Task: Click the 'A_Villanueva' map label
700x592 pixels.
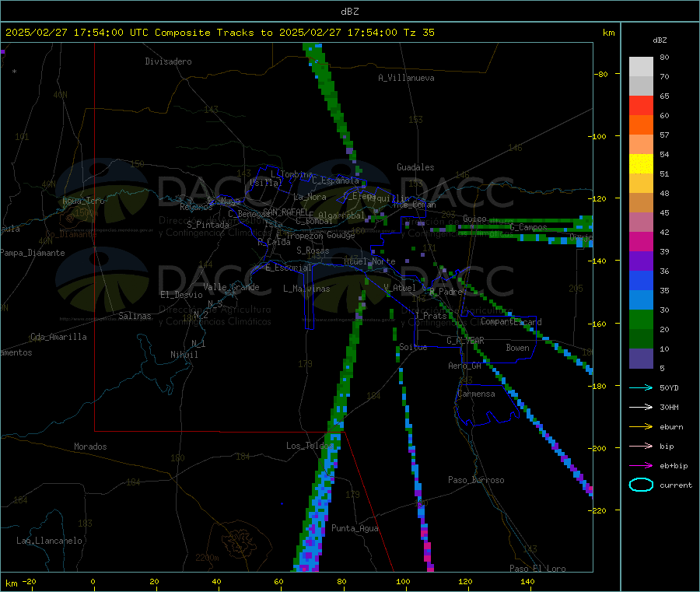Action: click(x=406, y=78)
